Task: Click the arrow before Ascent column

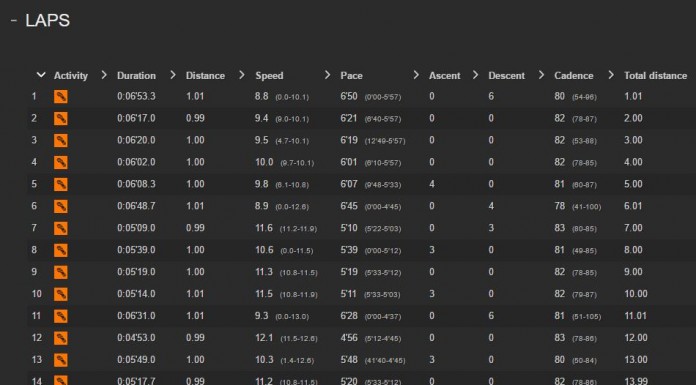Action: [416, 75]
